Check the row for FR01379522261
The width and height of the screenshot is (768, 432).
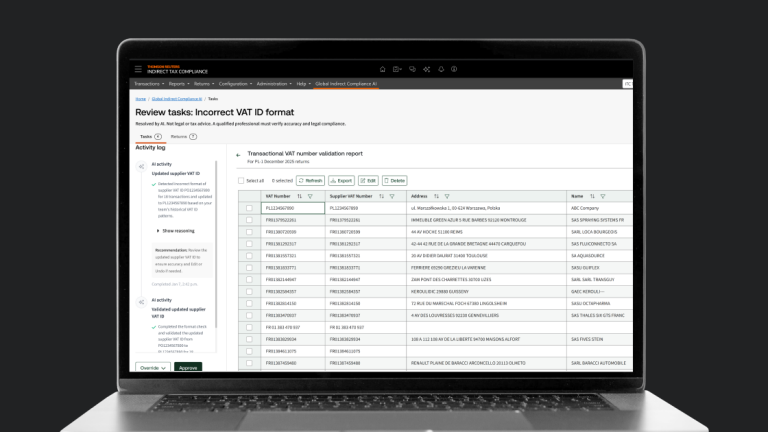tap(249, 220)
